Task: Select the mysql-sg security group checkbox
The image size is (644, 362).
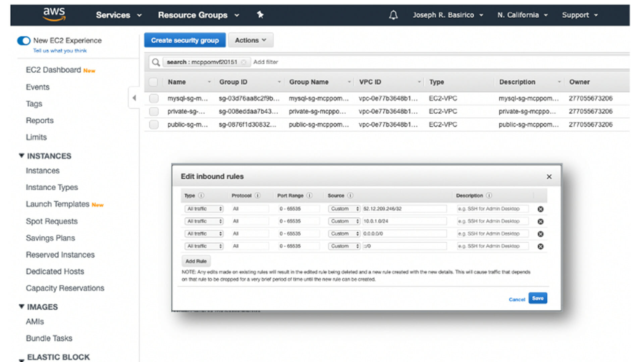Action: tap(154, 98)
